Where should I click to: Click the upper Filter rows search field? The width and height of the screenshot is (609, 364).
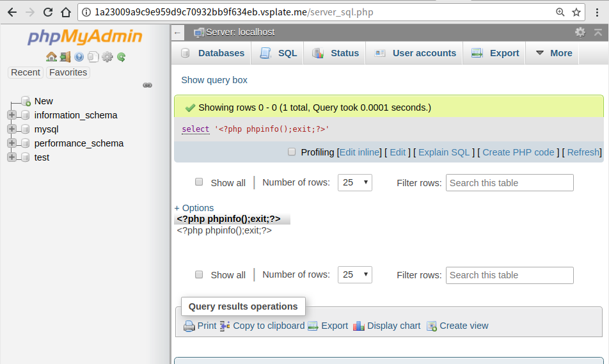(510, 182)
